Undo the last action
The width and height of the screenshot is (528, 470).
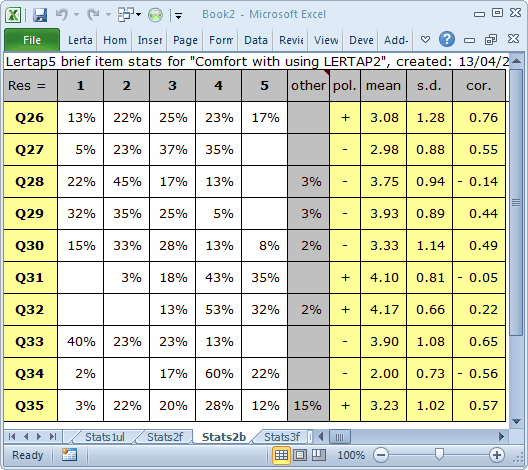[x=62, y=14]
